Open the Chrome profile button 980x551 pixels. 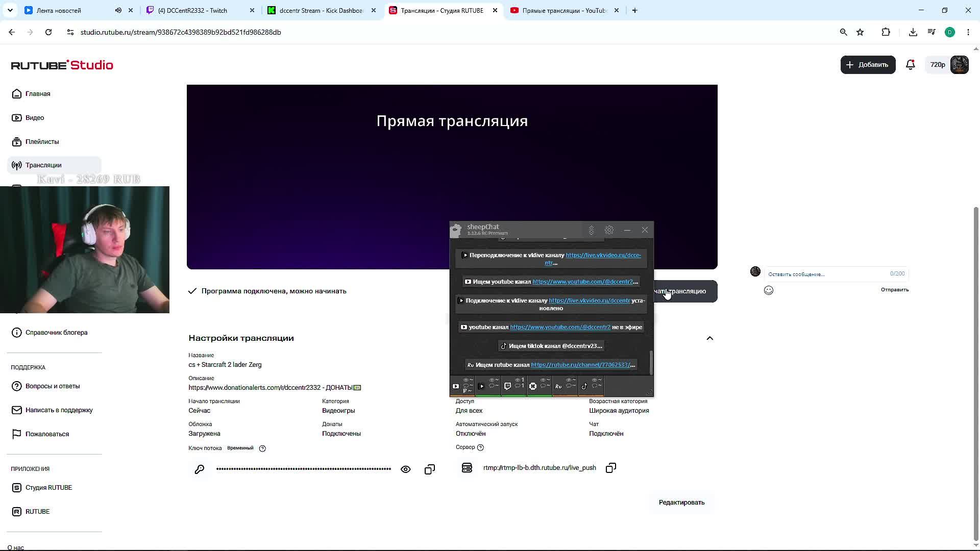click(950, 32)
